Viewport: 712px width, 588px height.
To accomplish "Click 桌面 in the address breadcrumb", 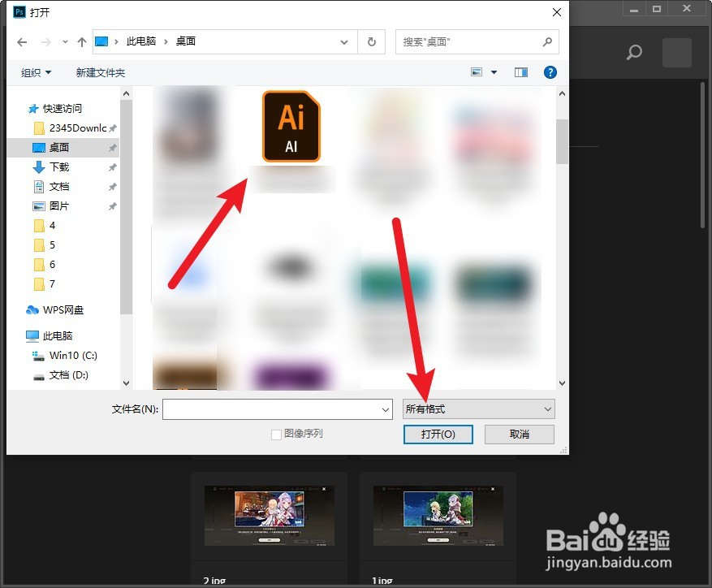I will tap(186, 41).
